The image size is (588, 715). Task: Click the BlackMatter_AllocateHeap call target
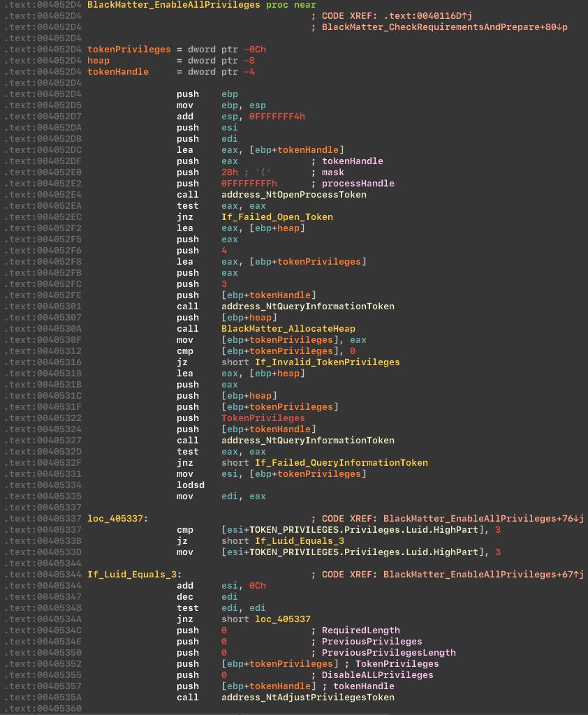[288, 329]
